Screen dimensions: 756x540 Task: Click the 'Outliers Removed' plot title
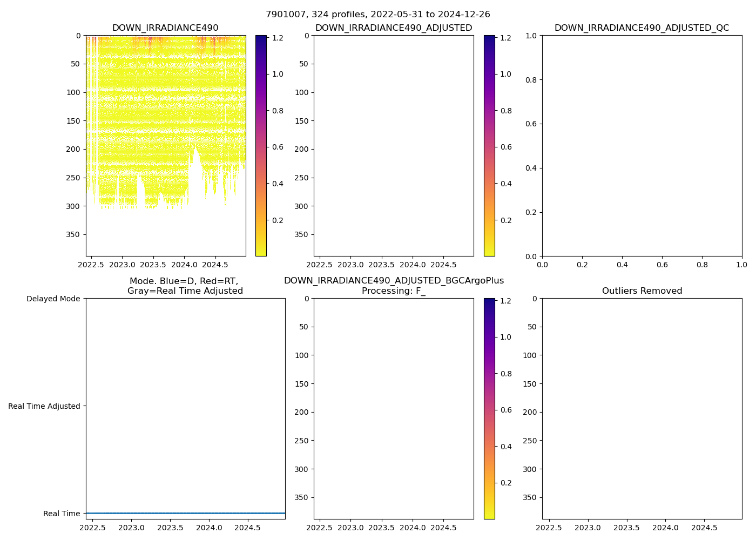(642, 291)
